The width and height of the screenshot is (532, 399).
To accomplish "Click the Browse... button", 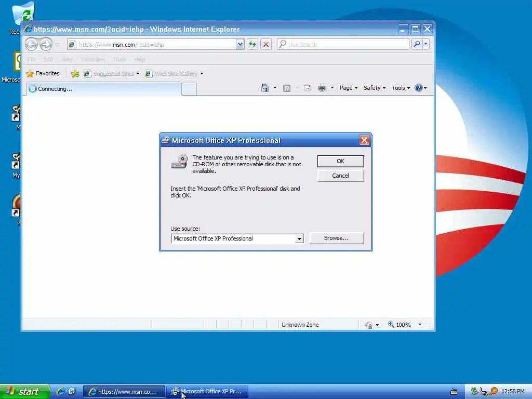I will pos(336,238).
